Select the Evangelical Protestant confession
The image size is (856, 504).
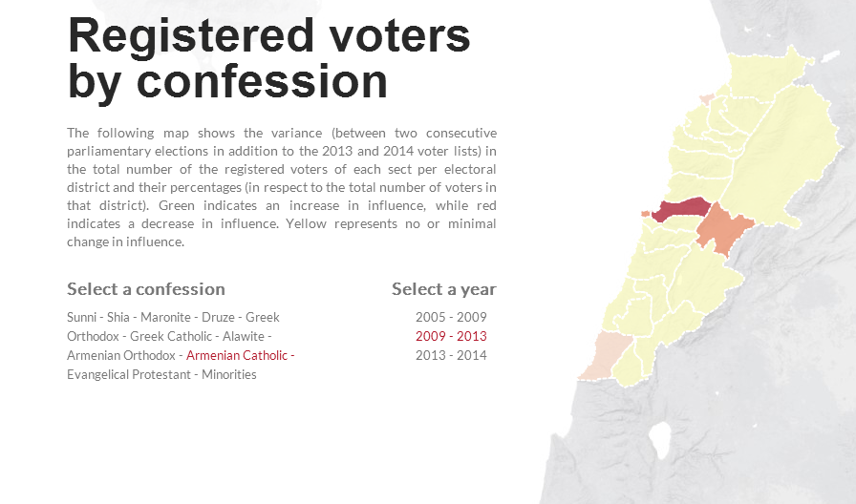(127, 374)
